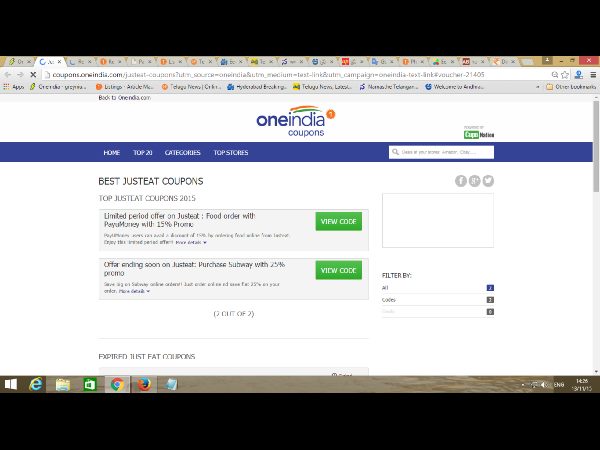The width and height of the screenshot is (600, 450).
Task: Click the store search input field
Action: click(445, 152)
